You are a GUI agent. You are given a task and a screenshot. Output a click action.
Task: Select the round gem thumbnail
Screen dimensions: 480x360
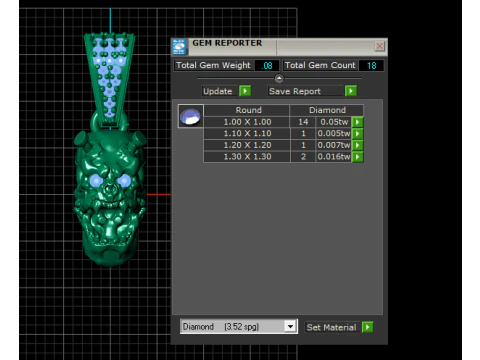point(190,116)
